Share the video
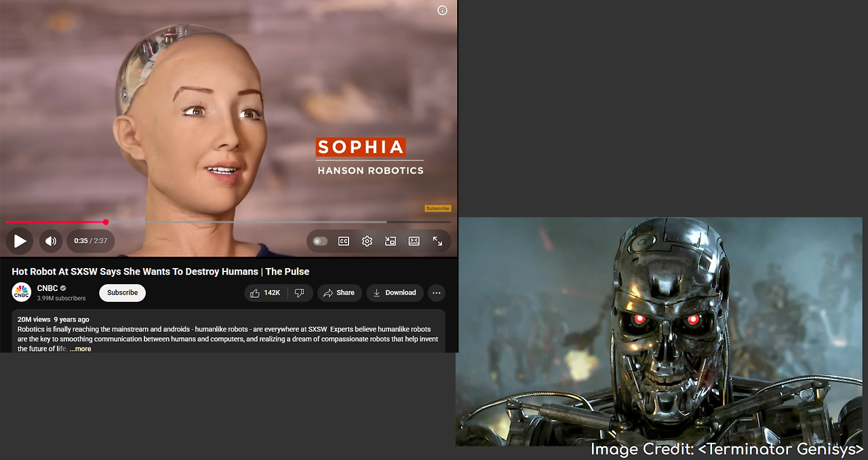Viewport: 868px width, 460px height. (339, 292)
